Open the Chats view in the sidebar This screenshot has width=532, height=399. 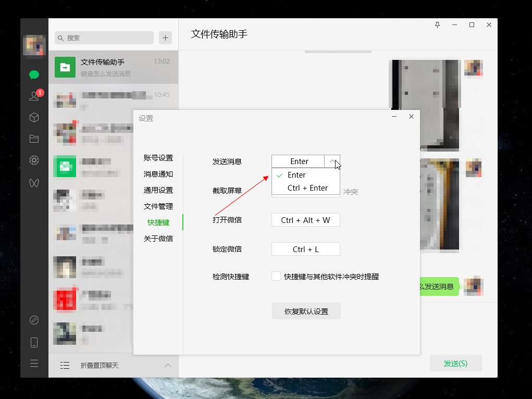pyautogui.click(x=34, y=74)
